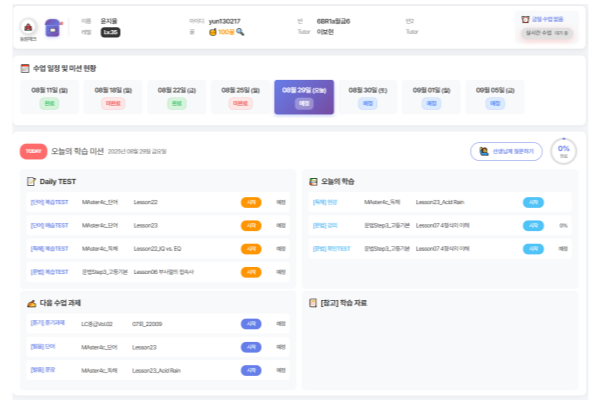Viewport: 600px width, 400px height.
Task: Click the writing icon beside 다음 수업 과제
Action: point(31,301)
